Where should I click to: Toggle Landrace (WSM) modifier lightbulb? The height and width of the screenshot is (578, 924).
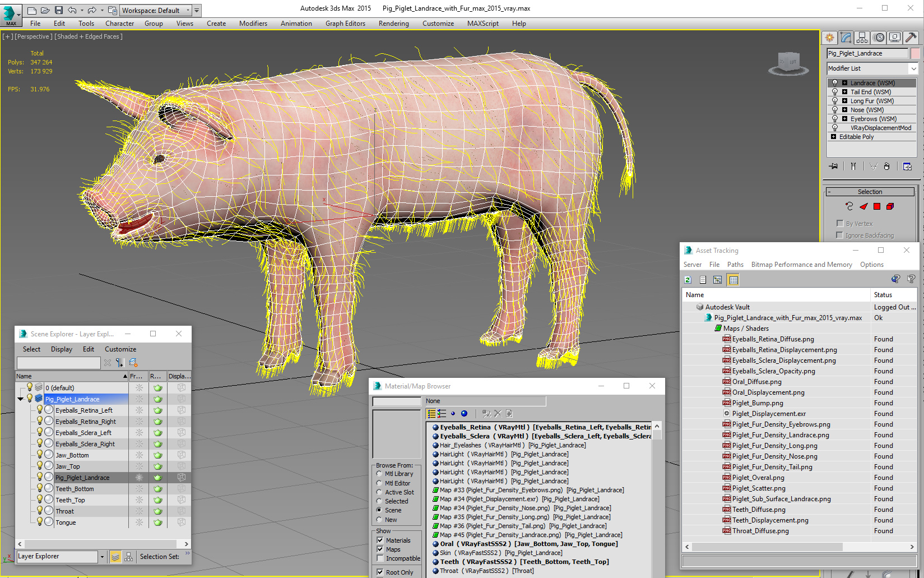coord(835,83)
